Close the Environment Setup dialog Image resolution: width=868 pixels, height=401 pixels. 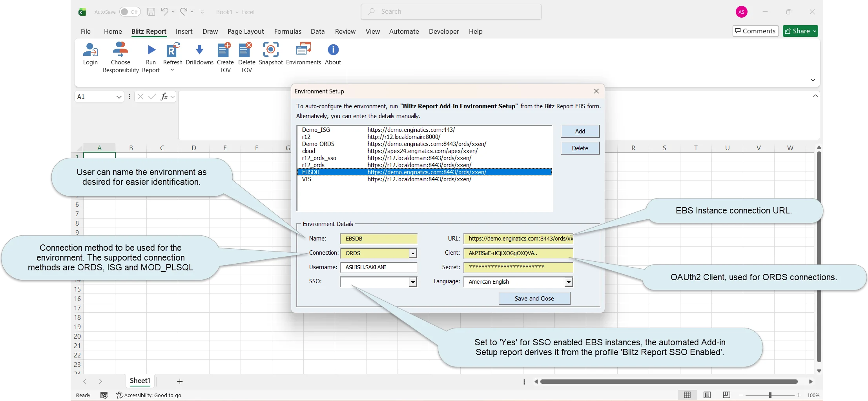coord(596,91)
